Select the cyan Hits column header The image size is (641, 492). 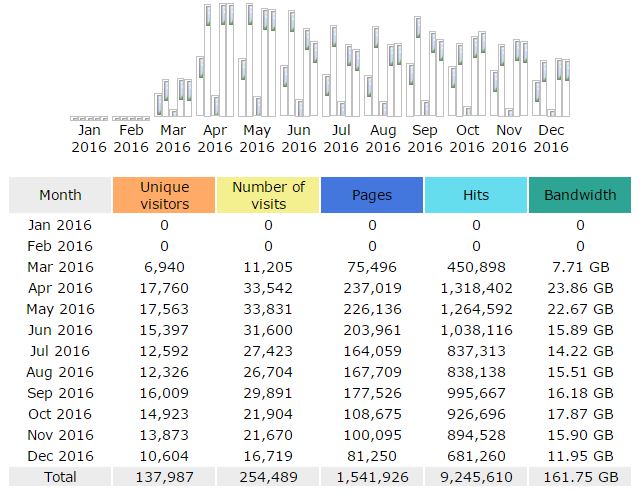coord(476,195)
